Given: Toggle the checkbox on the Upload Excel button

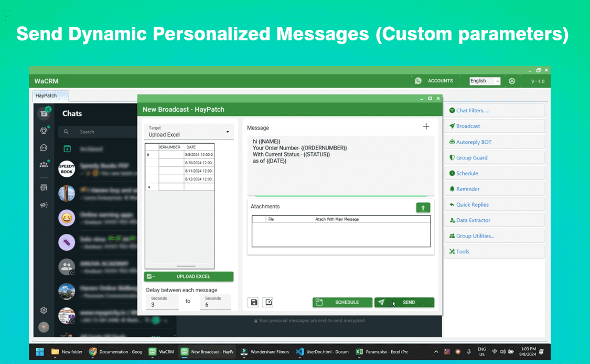Looking at the screenshot, I should point(150,276).
